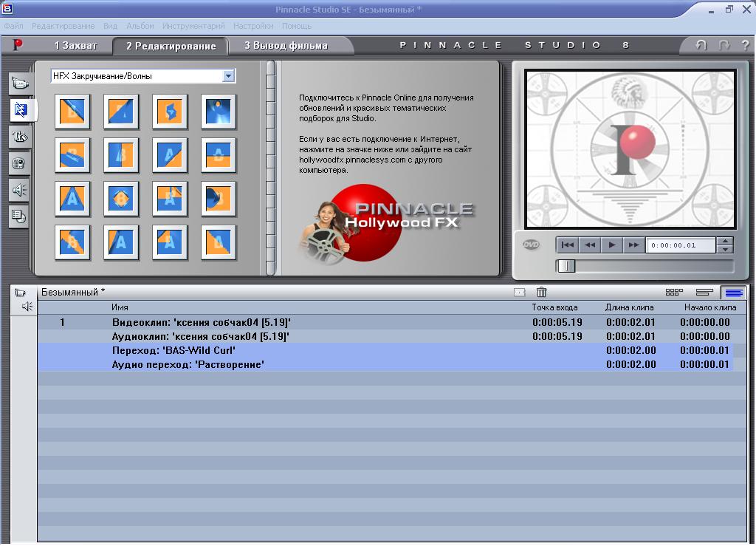Open the Редактирование menu

point(63,26)
